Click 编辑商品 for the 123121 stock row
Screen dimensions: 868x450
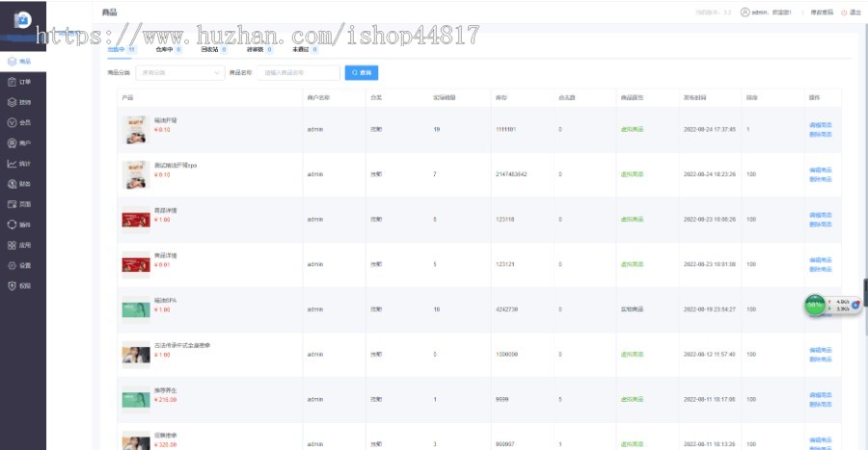[x=821, y=260]
